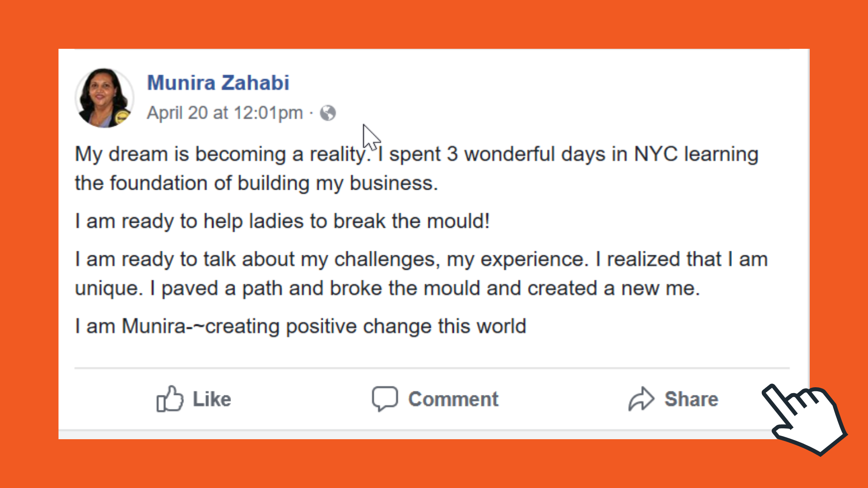The image size is (868, 488).
Task: Open Munira Zahabi's profile picture
Action: pyautogui.click(x=104, y=98)
